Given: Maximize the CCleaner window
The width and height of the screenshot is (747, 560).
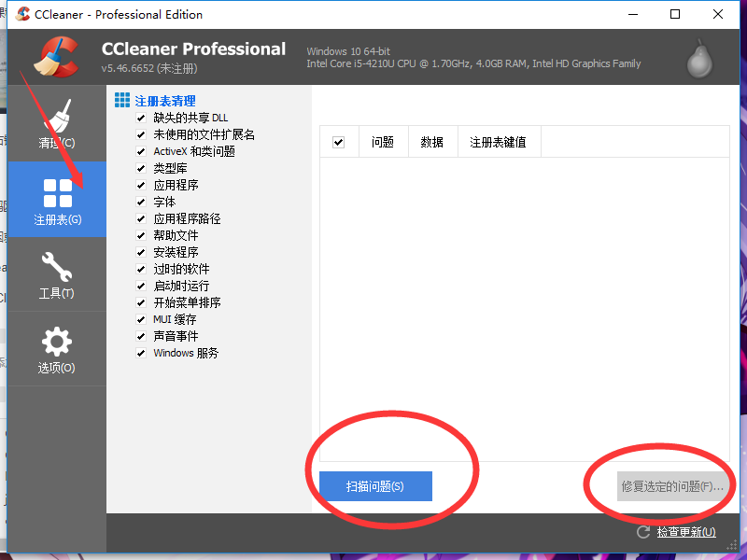Looking at the screenshot, I should click(x=675, y=14).
